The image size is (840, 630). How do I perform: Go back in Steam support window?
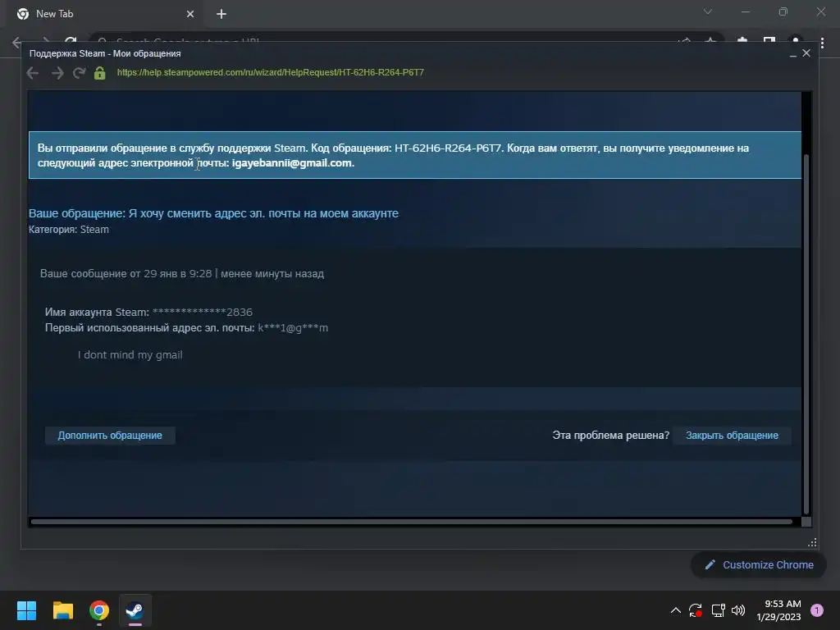pos(33,73)
